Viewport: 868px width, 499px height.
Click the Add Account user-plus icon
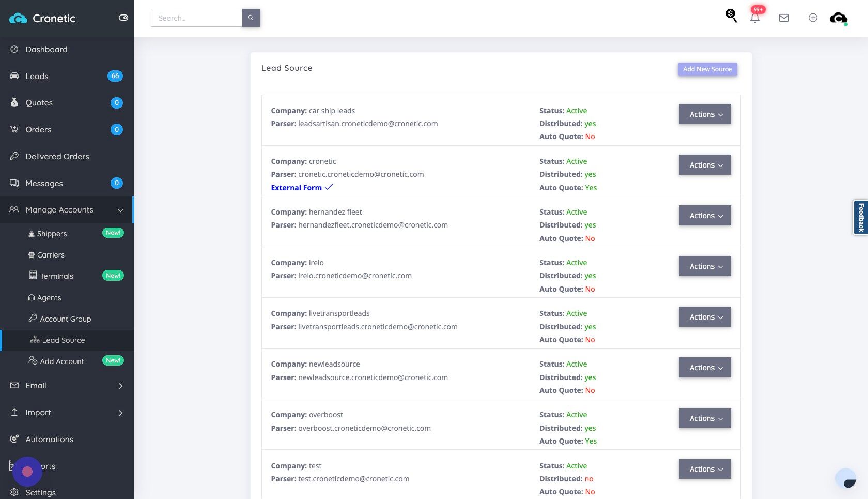[x=33, y=360]
